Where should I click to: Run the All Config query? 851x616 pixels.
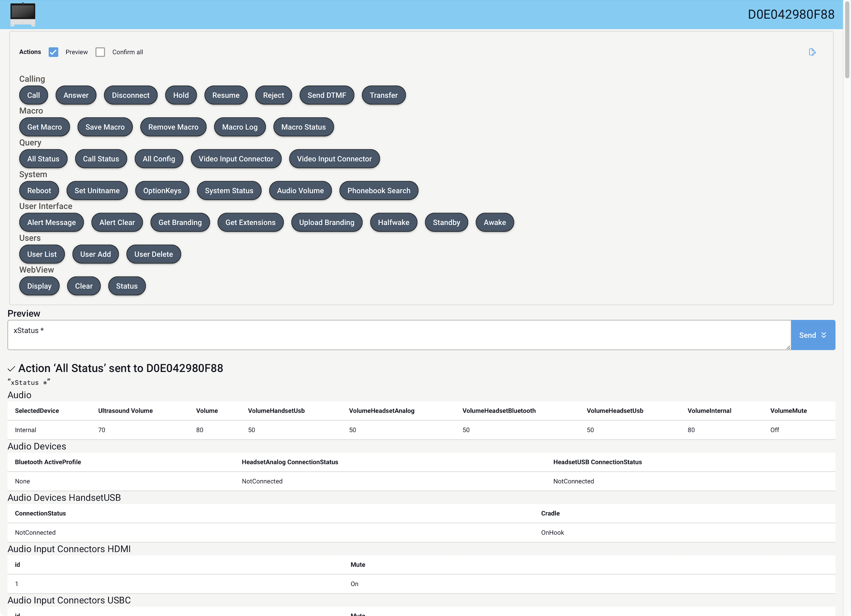[x=159, y=159]
